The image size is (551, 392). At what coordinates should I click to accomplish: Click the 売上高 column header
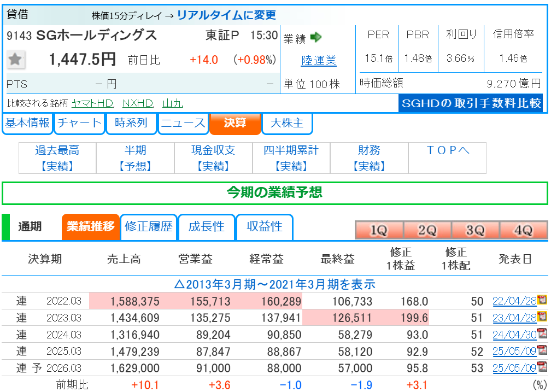124,260
